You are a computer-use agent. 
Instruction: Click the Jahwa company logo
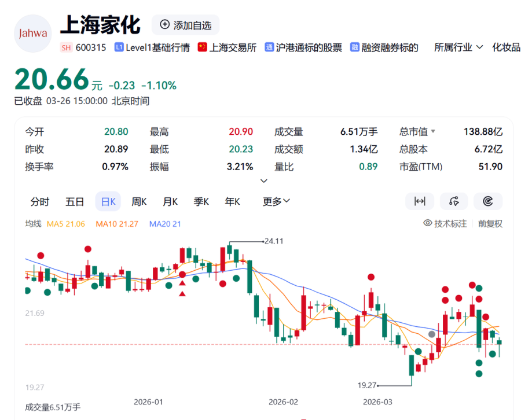pyautogui.click(x=33, y=34)
